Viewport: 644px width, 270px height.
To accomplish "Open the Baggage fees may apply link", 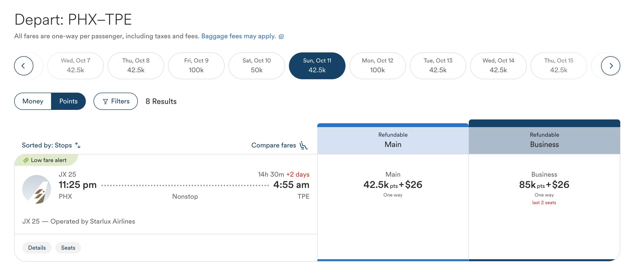I will click(238, 36).
